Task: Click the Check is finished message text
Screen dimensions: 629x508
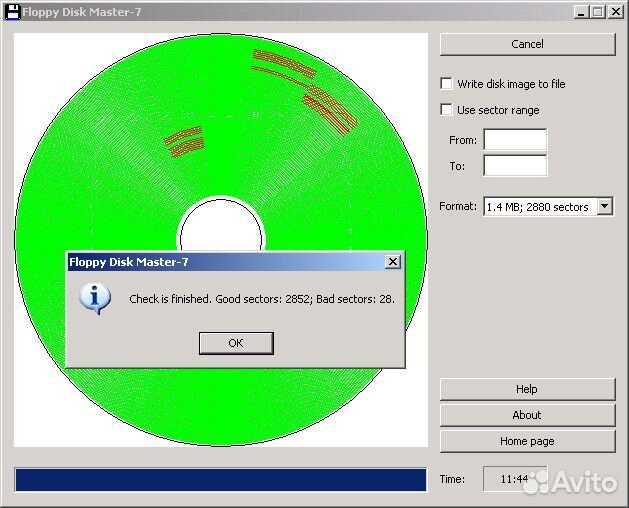Action: (x=262, y=299)
